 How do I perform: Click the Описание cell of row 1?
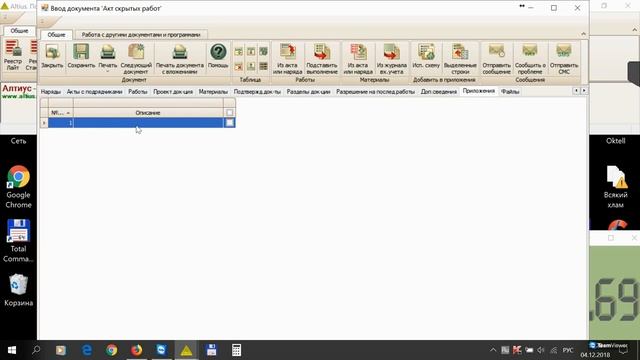point(148,122)
